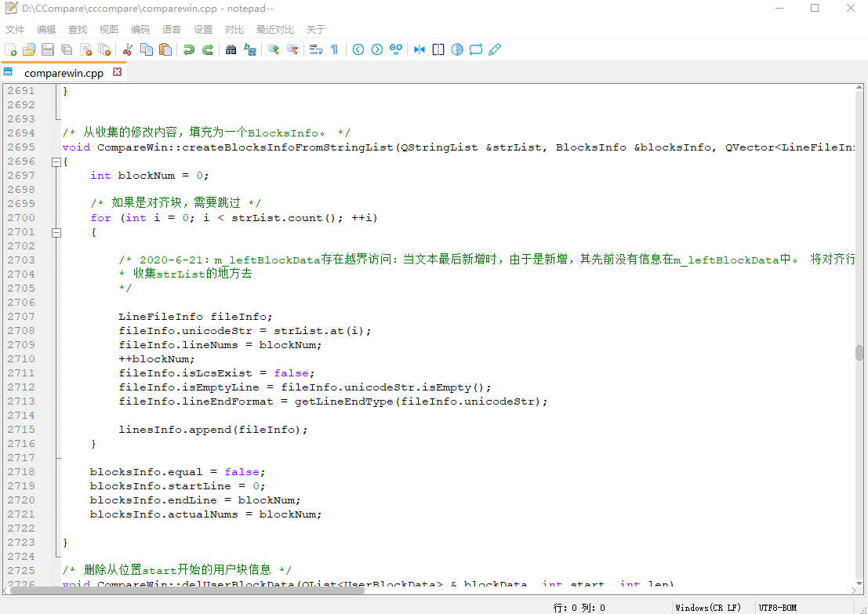Image resolution: width=868 pixels, height=614 pixels.
Task: Click the copy toolbar icon
Action: (147, 50)
